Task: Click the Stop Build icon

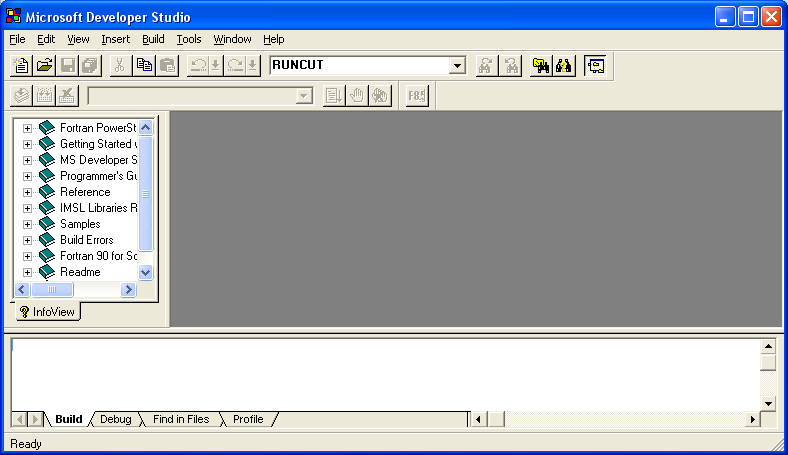Action: click(67, 96)
